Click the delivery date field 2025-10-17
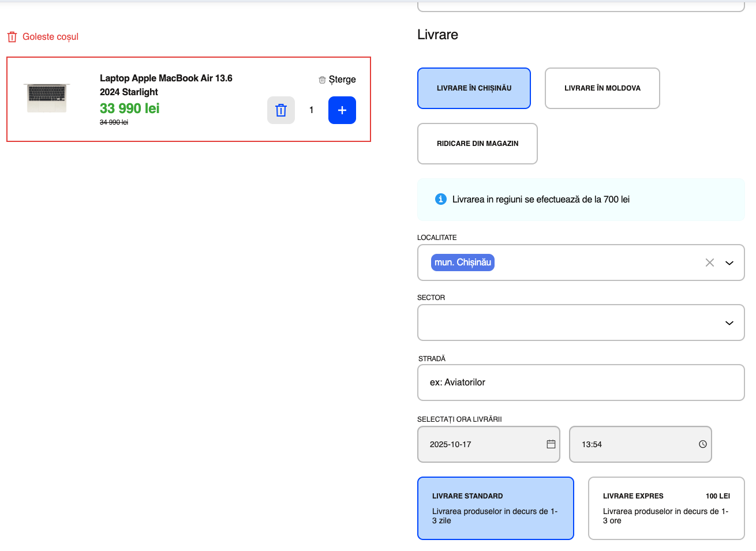Viewport: 756px width, 551px height. tap(489, 444)
